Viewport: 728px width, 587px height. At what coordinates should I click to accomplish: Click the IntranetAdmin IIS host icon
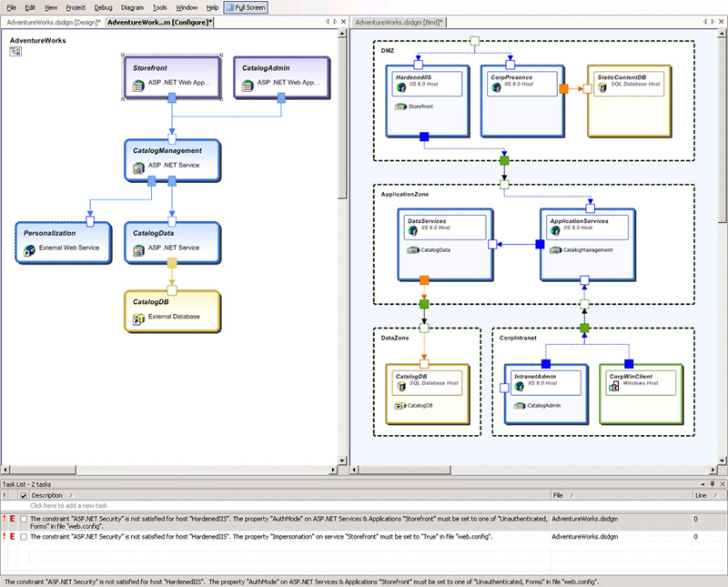click(x=520, y=387)
